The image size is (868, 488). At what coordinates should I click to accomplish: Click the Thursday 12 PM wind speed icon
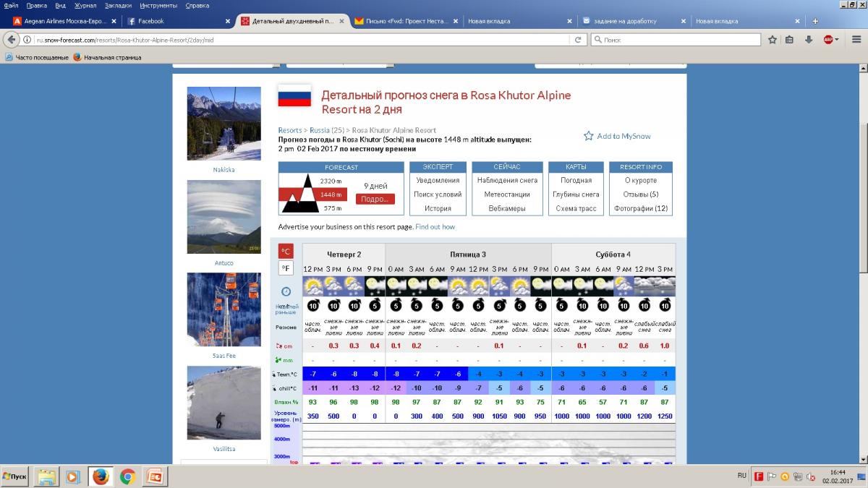tap(313, 305)
